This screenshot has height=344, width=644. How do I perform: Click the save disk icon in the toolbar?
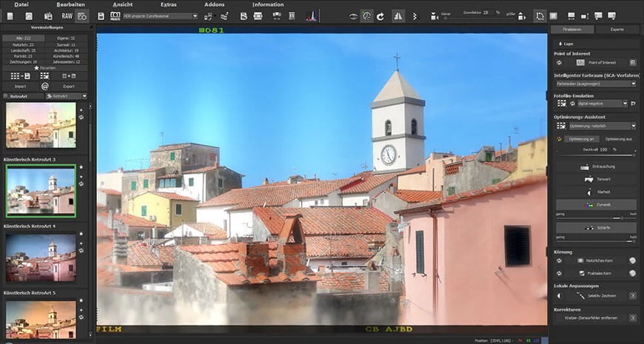101,16
